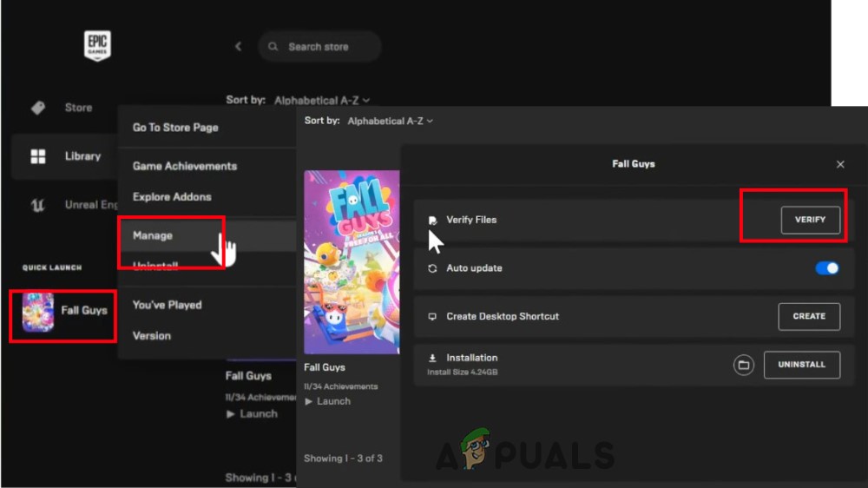Click the Store tag icon
The width and height of the screenshot is (868, 488).
pyautogui.click(x=38, y=108)
